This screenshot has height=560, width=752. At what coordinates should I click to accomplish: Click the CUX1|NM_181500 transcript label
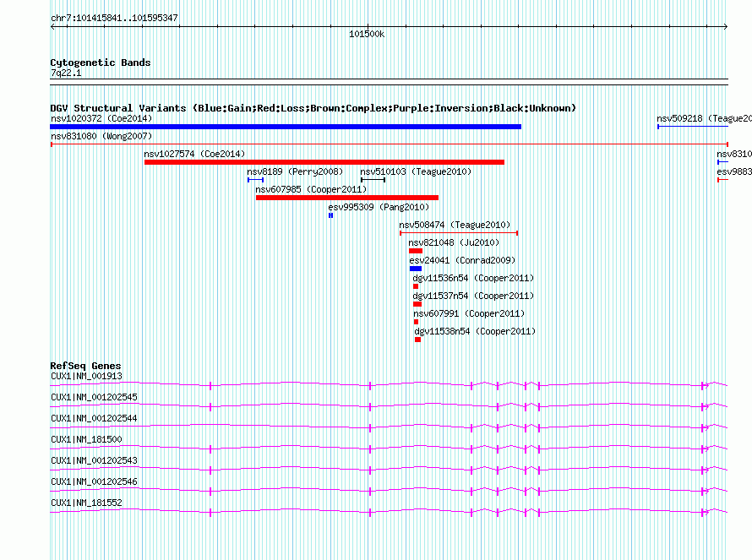click(86, 440)
